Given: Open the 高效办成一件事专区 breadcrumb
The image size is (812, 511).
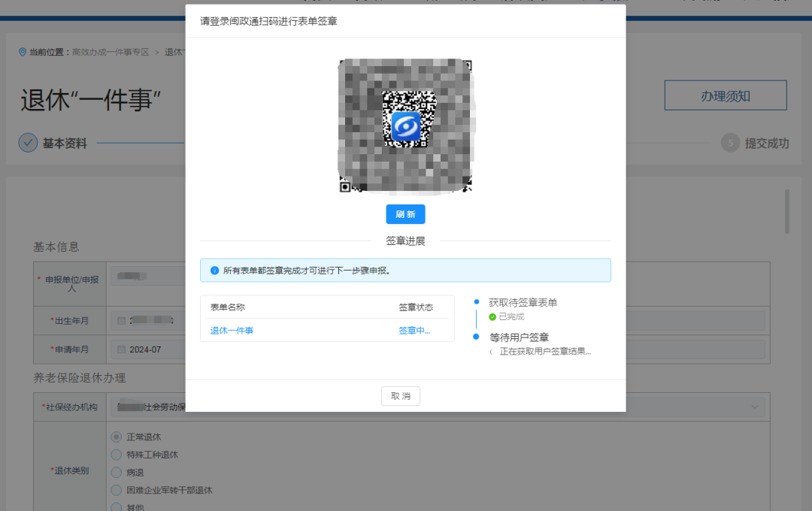Looking at the screenshot, I should pyautogui.click(x=111, y=52).
